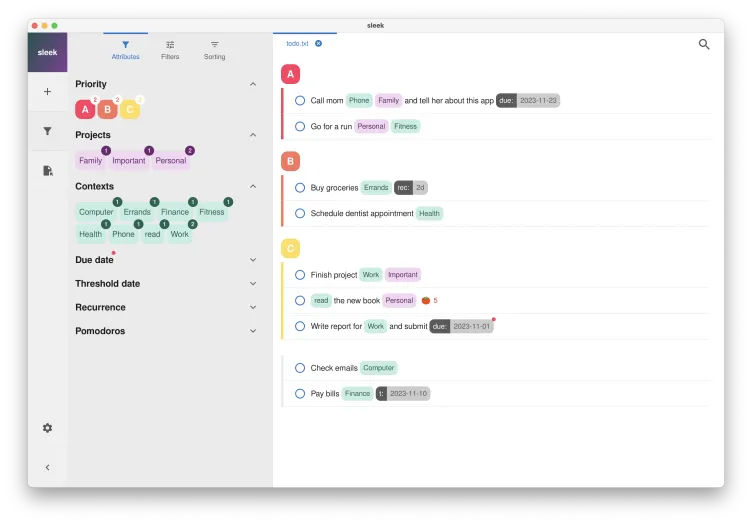Mark "Call mom" task as complete
Image resolution: width=752 pixels, height=524 pixels.
coord(300,101)
